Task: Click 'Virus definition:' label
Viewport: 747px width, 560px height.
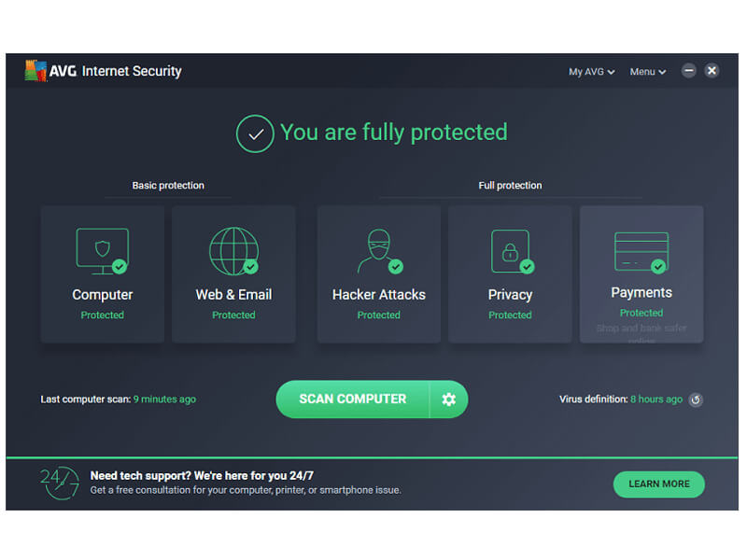Action: 594,399
